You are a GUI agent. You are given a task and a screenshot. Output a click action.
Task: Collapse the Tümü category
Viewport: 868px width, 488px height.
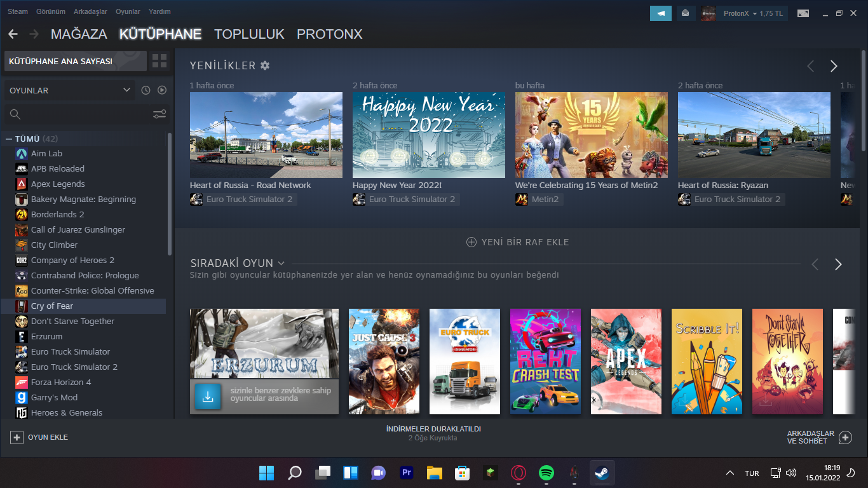[x=9, y=139]
